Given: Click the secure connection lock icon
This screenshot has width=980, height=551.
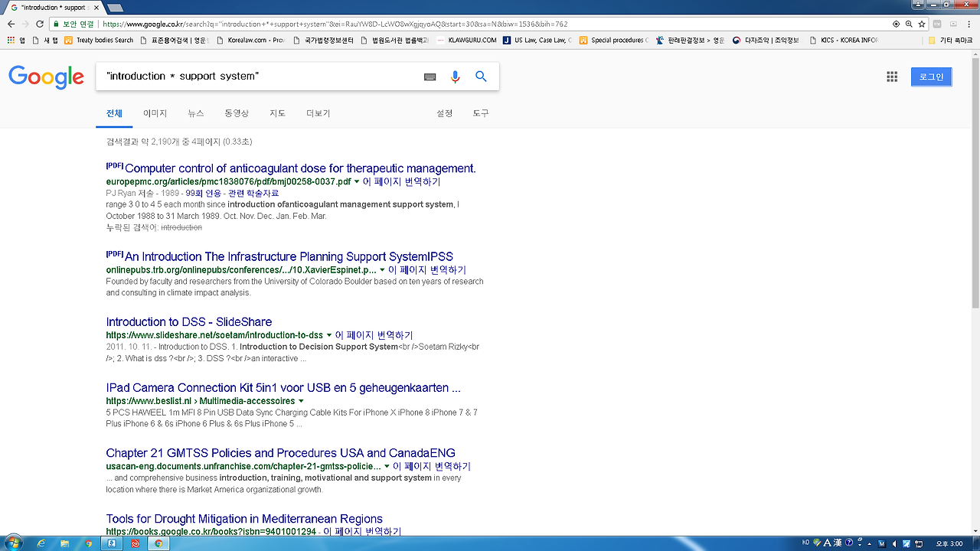Looking at the screenshot, I should point(56,24).
